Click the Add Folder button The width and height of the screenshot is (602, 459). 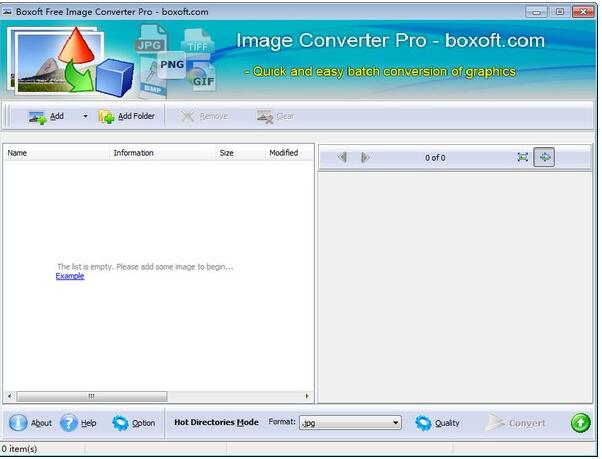click(x=126, y=116)
